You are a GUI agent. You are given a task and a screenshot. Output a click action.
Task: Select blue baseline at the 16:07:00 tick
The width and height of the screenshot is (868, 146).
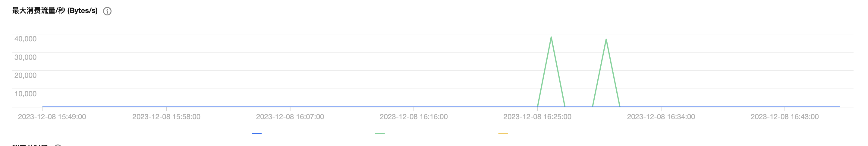pos(290,107)
